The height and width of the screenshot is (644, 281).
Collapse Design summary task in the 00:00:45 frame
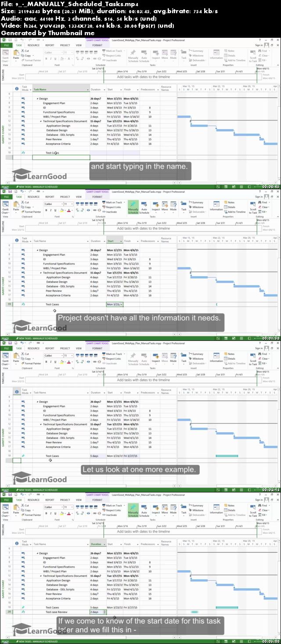click(37, 99)
